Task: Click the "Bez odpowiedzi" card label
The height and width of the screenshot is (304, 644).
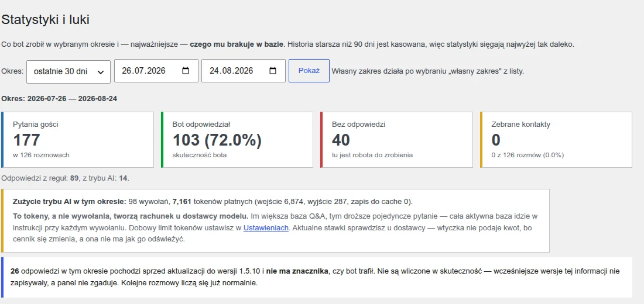Action: pyautogui.click(x=358, y=125)
